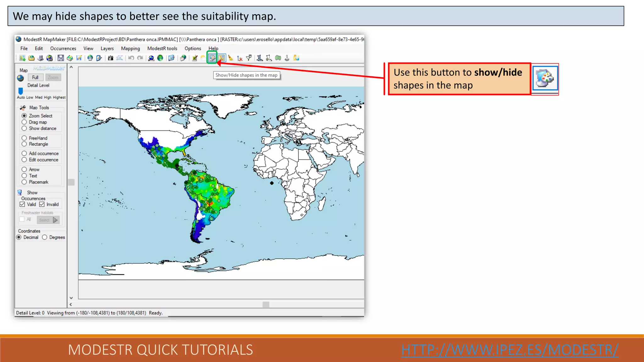Click the side panel scroll down arrow
644x362 pixels.
coord(71,298)
